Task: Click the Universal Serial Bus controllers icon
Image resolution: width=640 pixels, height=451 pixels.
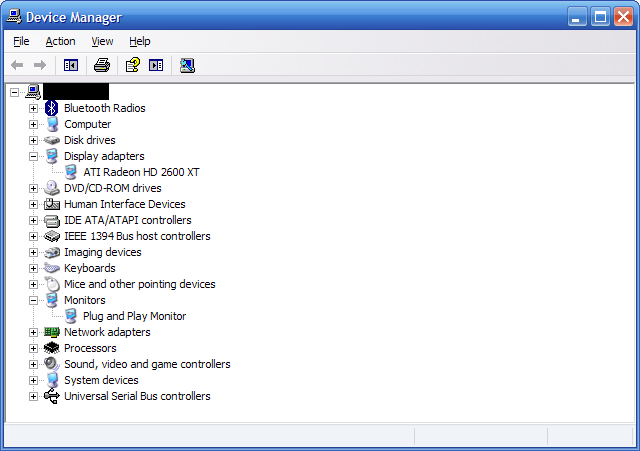Action: point(52,396)
